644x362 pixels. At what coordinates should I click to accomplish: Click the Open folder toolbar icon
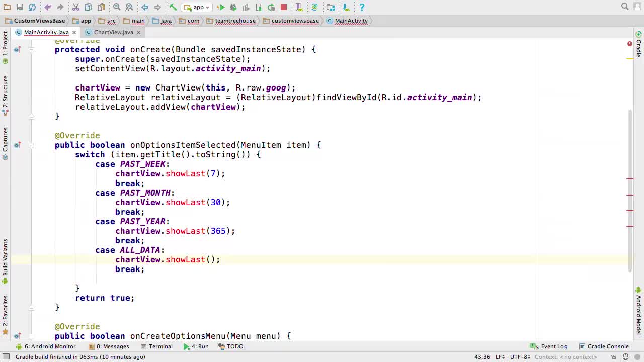pos(7,7)
